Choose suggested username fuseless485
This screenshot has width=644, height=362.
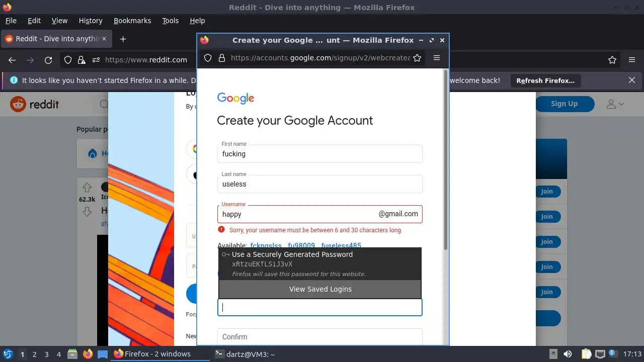point(341,246)
